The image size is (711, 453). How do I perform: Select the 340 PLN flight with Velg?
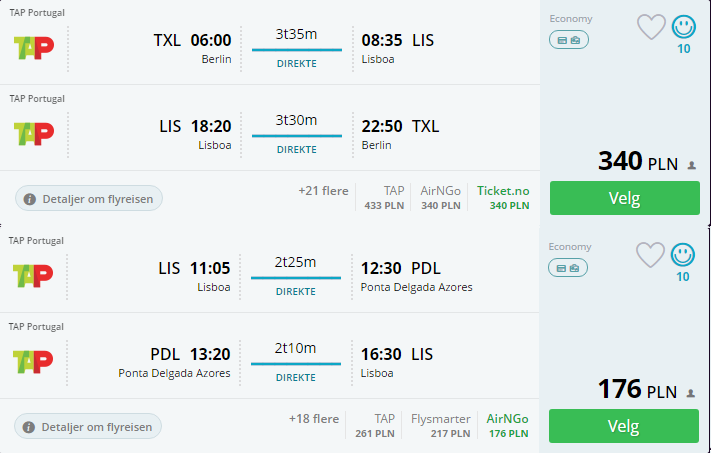[x=625, y=198]
